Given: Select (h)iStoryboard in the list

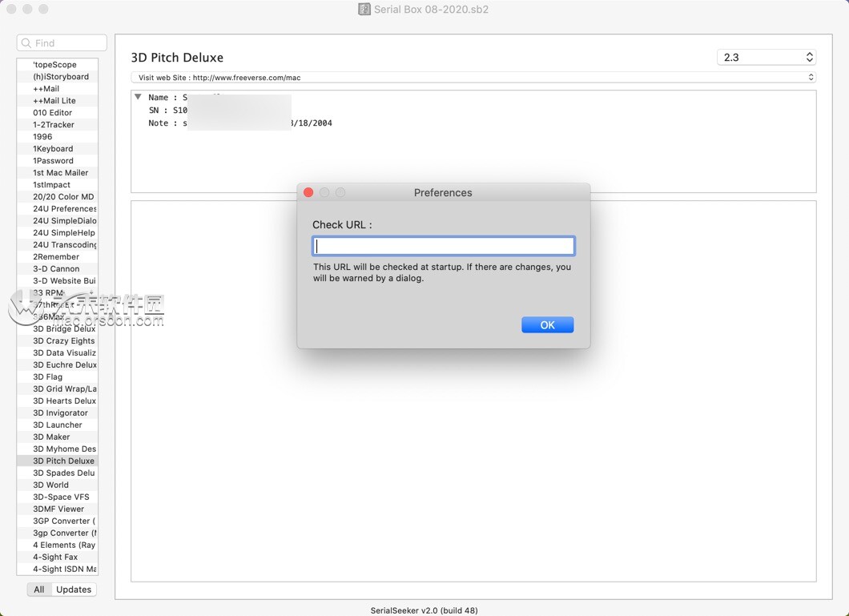Looking at the screenshot, I should [x=58, y=76].
